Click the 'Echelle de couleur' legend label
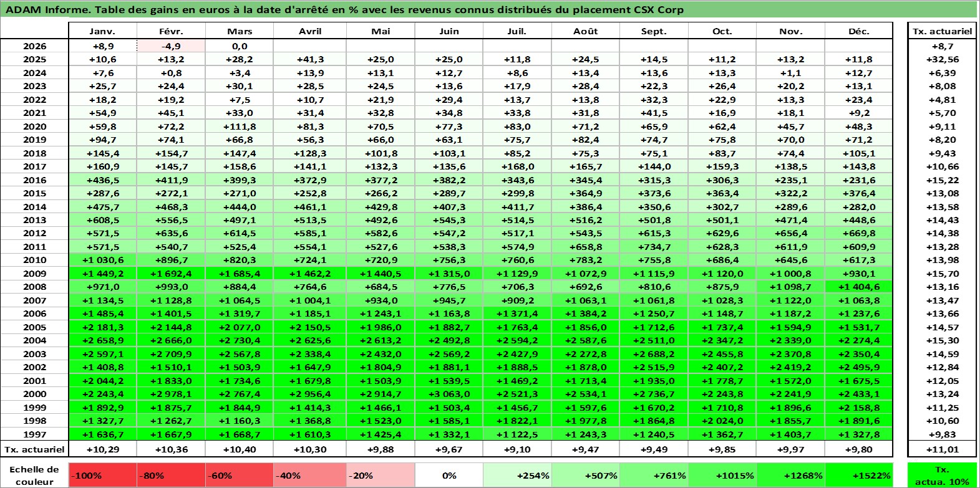 (34, 475)
